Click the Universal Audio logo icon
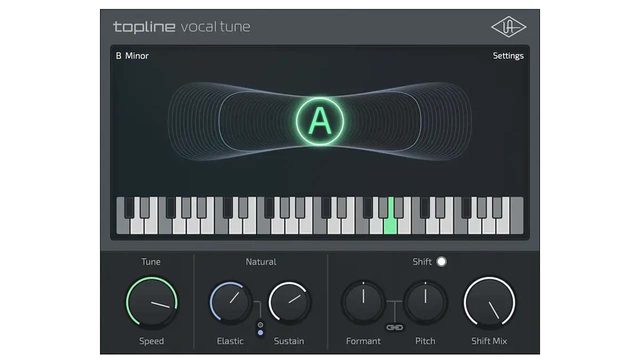This screenshot has width=640, height=360. pos(508,27)
